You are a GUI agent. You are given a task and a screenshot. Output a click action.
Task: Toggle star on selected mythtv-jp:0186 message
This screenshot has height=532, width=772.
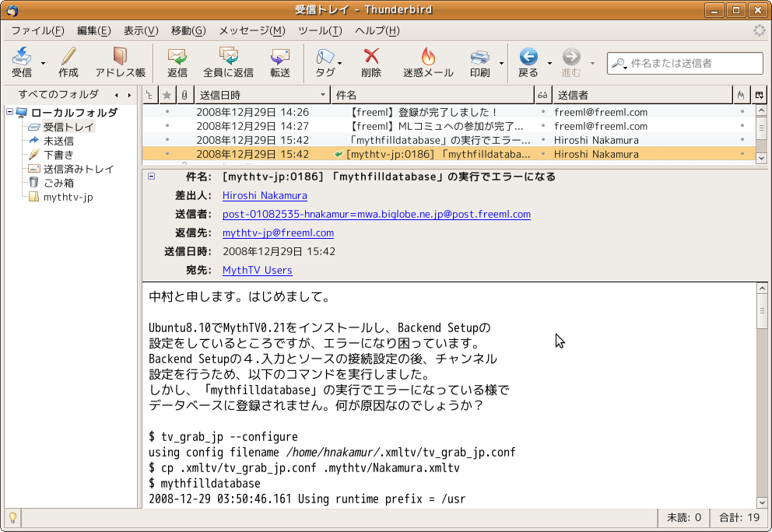coord(167,154)
